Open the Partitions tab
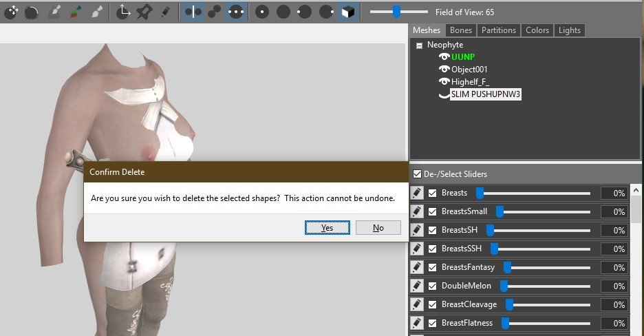 [x=498, y=30]
